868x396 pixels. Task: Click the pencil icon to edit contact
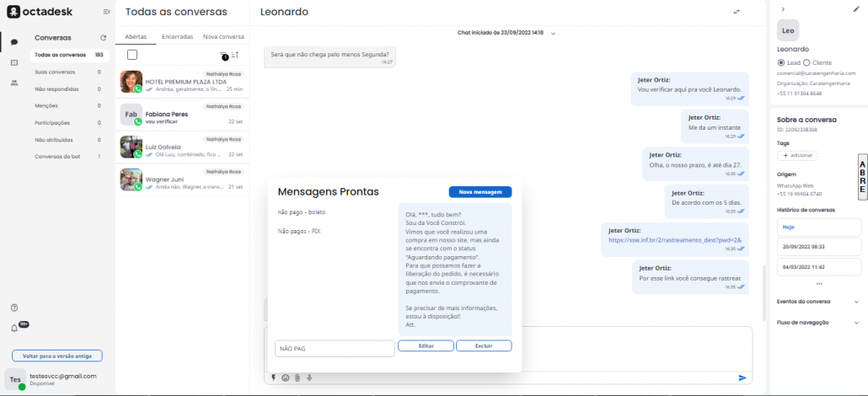(856, 9)
